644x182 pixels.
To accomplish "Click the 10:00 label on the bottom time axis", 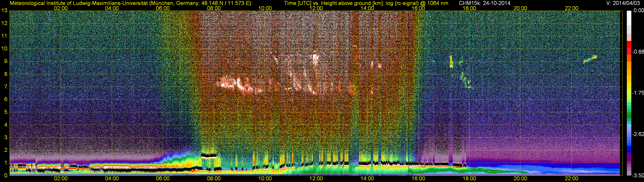I will pyautogui.click(x=265, y=179).
